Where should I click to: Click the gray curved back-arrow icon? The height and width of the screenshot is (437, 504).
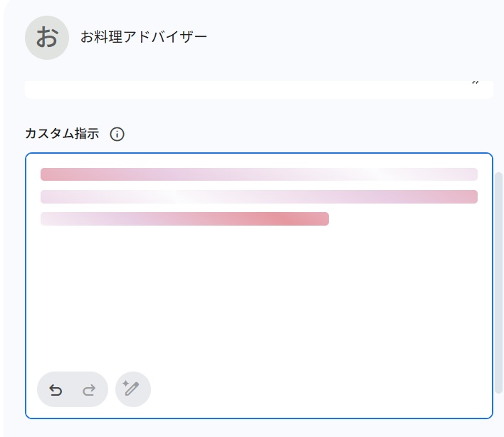[56, 390]
